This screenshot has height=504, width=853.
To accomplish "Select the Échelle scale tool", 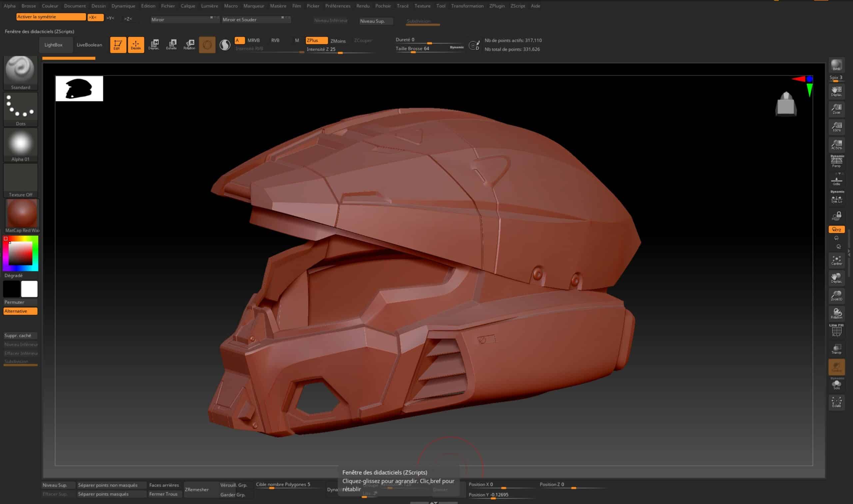I will click(171, 45).
